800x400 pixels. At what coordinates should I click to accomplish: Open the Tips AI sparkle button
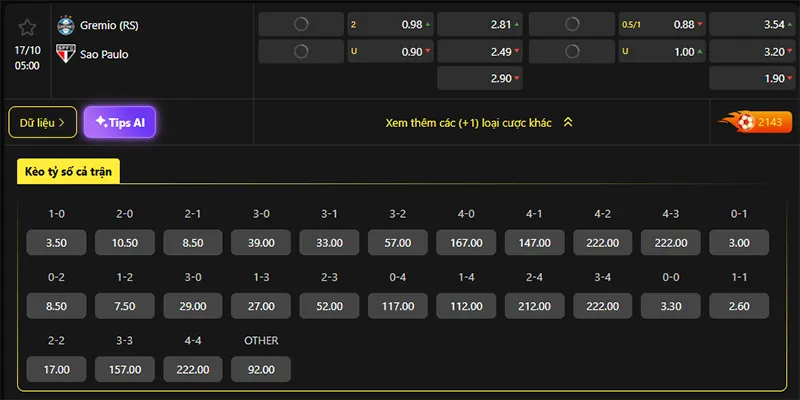(x=120, y=122)
